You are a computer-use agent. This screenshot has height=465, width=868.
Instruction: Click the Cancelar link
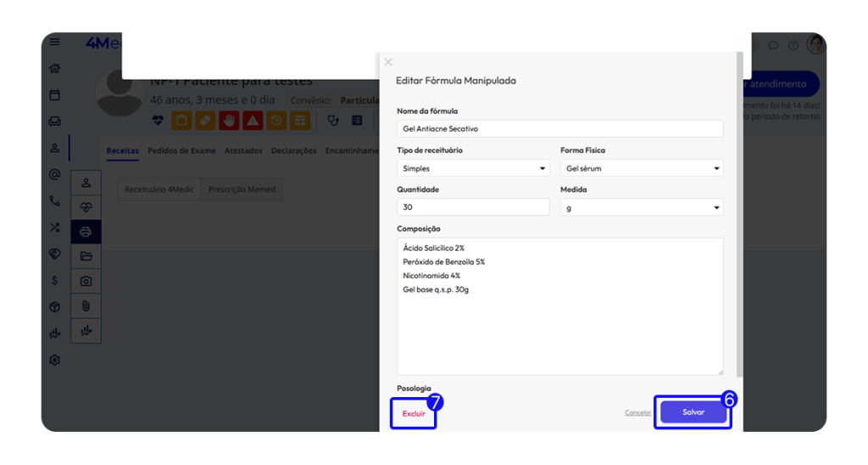[637, 413]
